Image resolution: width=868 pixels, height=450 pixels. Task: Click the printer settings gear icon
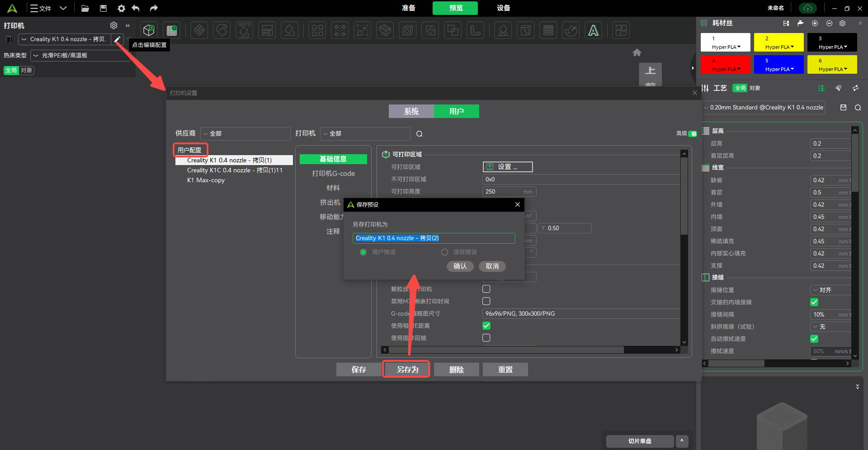point(114,25)
